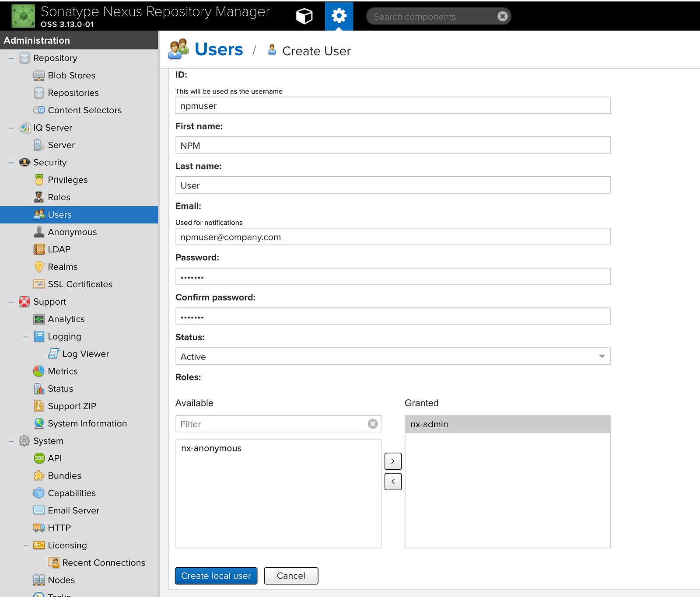The height and width of the screenshot is (597, 700).
Task: Click the Sonatype Nexus logo icon
Action: pos(23,16)
